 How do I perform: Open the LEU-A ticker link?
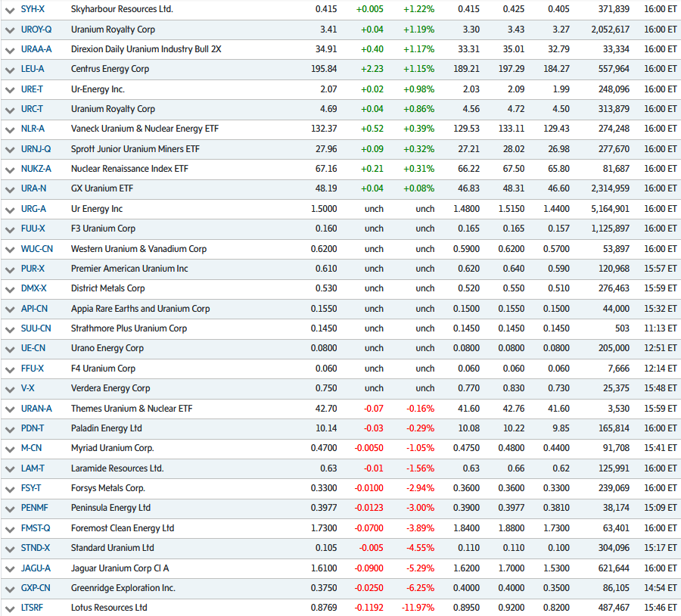point(33,69)
